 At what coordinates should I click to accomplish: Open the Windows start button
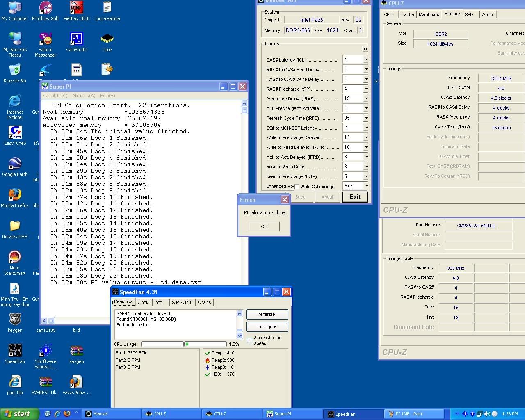coord(19,414)
